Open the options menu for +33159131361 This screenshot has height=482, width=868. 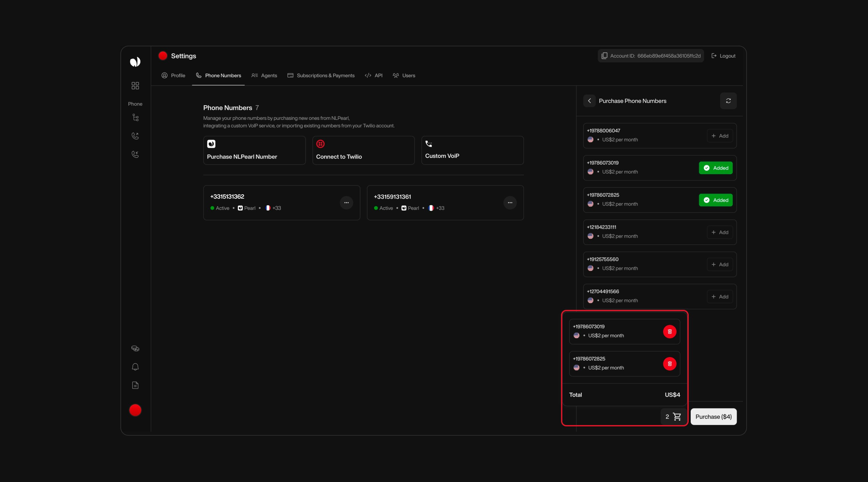pyautogui.click(x=510, y=202)
